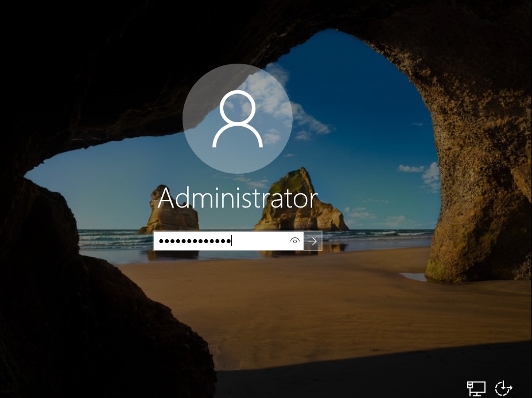Show password characters using the eye toggle
Image resolution: width=532 pixels, height=398 pixels.
pos(295,241)
